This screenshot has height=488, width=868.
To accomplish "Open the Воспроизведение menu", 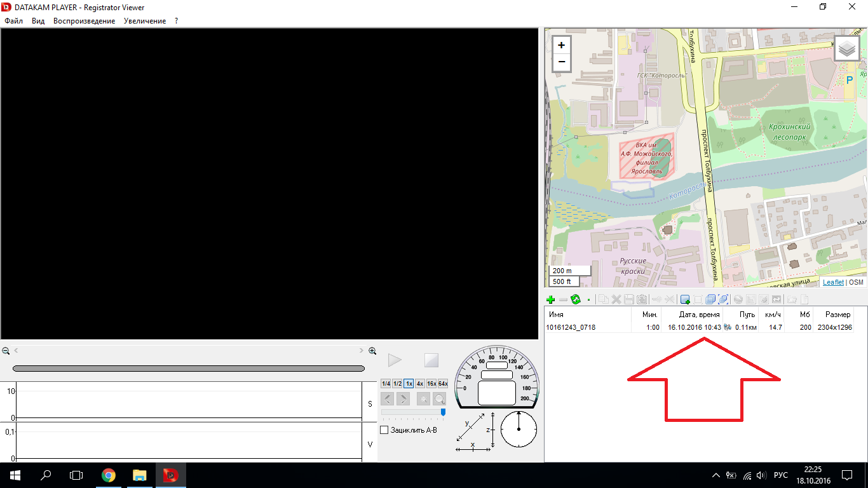I will pyautogui.click(x=84, y=21).
